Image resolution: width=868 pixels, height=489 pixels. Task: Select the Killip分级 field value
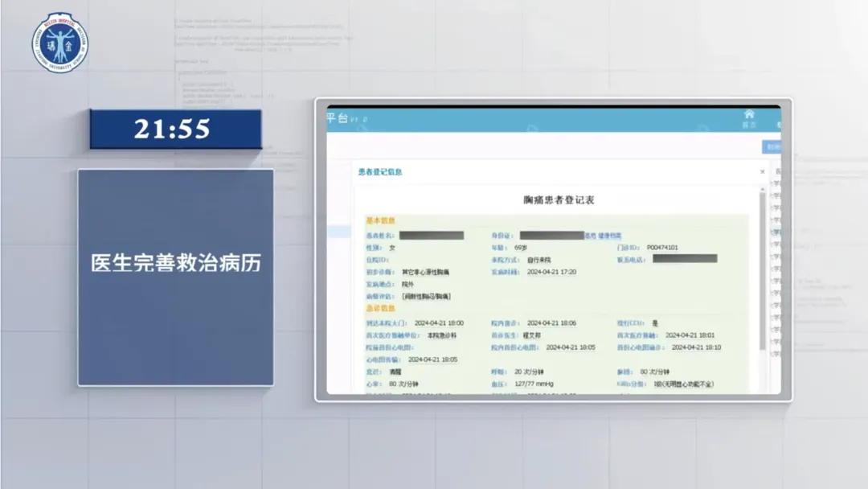coord(683,384)
